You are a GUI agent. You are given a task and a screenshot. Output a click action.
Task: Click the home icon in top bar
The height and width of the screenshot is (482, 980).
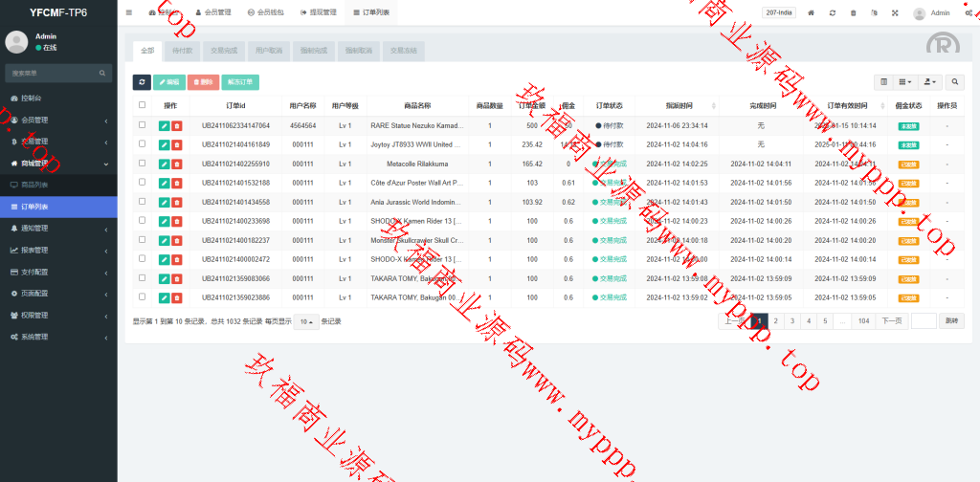pyautogui.click(x=811, y=12)
